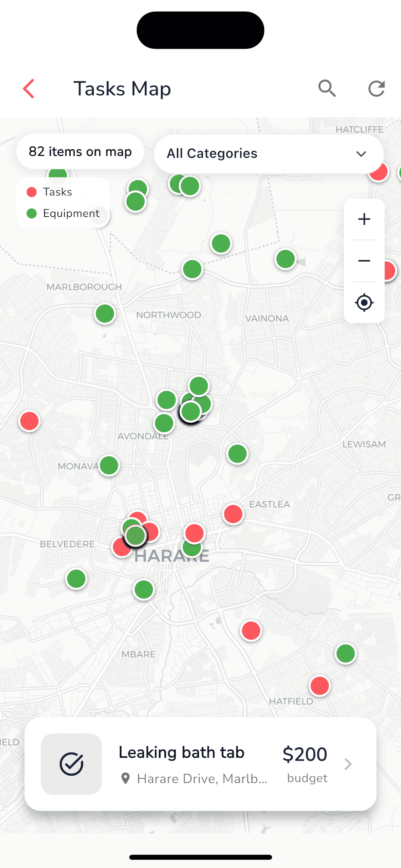401x868 pixels.
Task: Select the red task marker near Eastlea
Action: pyautogui.click(x=233, y=514)
